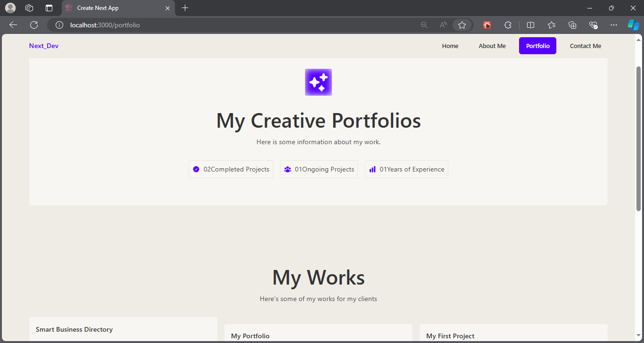Open the Collections icon in toolbar
644x343 pixels.
tap(572, 25)
